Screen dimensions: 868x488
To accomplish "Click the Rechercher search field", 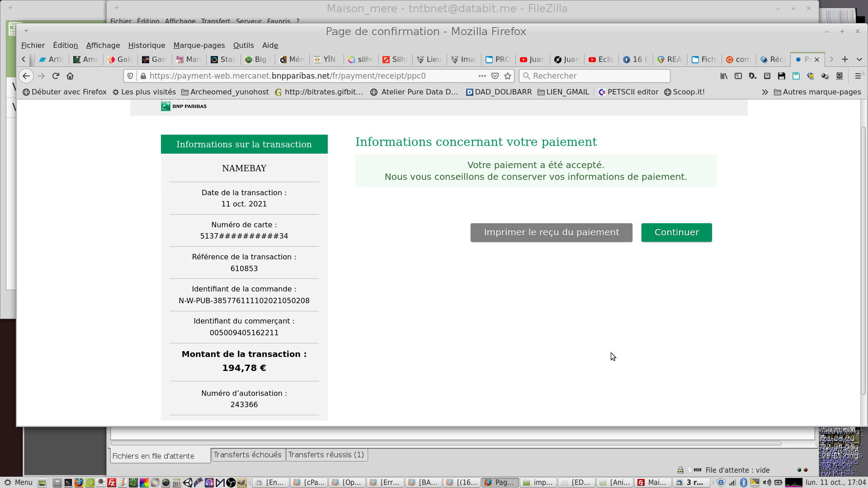I will 594,76.
